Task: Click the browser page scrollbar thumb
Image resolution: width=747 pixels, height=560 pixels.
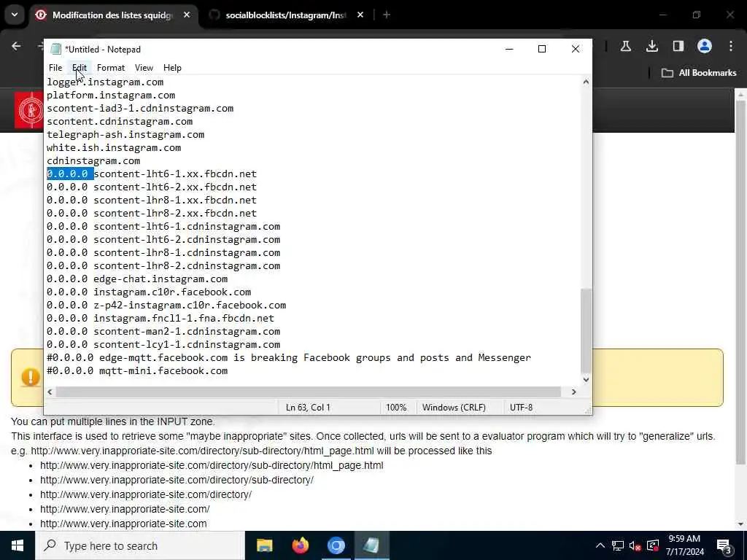Action: [x=740, y=282]
